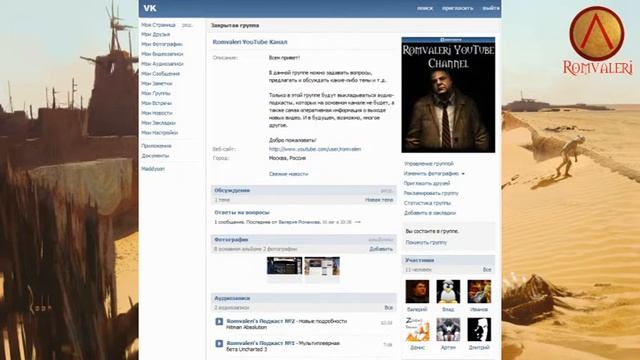Click Управление группой link
Image resolution: width=640 pixels, height=360 pixels.
coord(429,164)
